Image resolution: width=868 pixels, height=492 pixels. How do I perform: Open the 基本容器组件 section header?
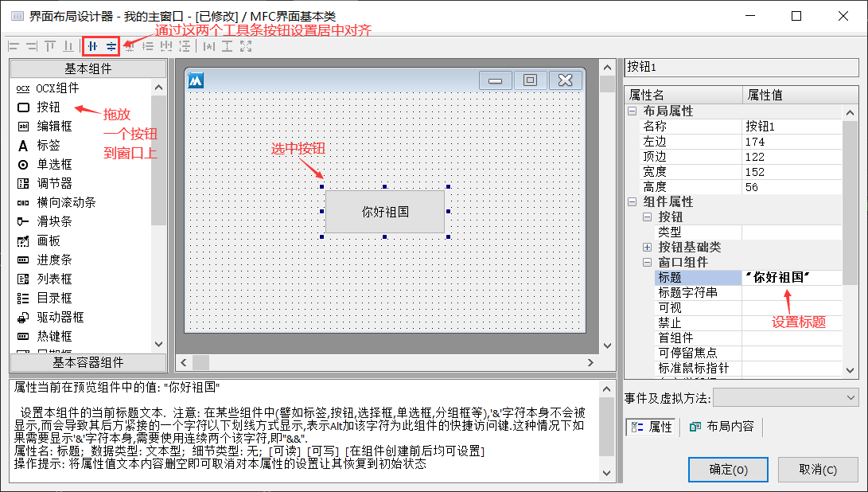[88, 363]
